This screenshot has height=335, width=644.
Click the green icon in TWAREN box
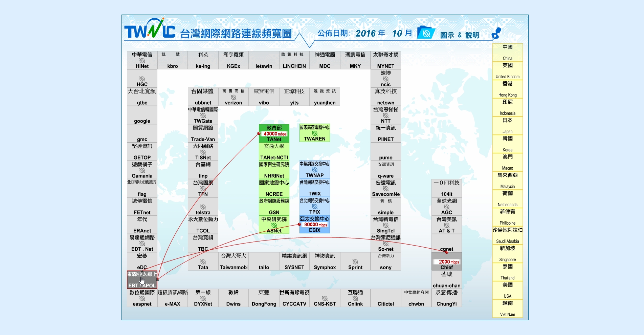[x=315, y=133]
